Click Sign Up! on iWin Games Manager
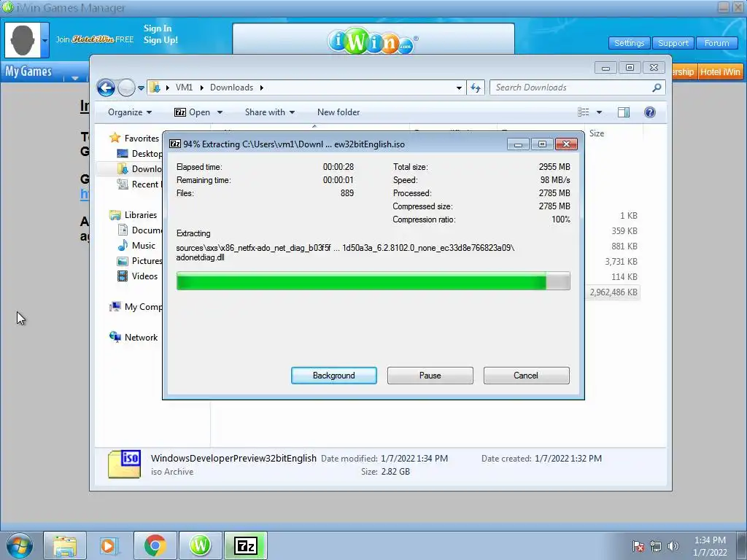The height and width of the screenshot is (560, 747). point(160,40)
